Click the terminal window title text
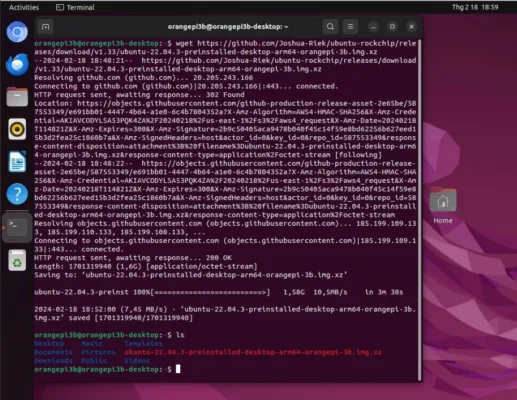This screenshot has height=400, width=517. click(228, 27)
